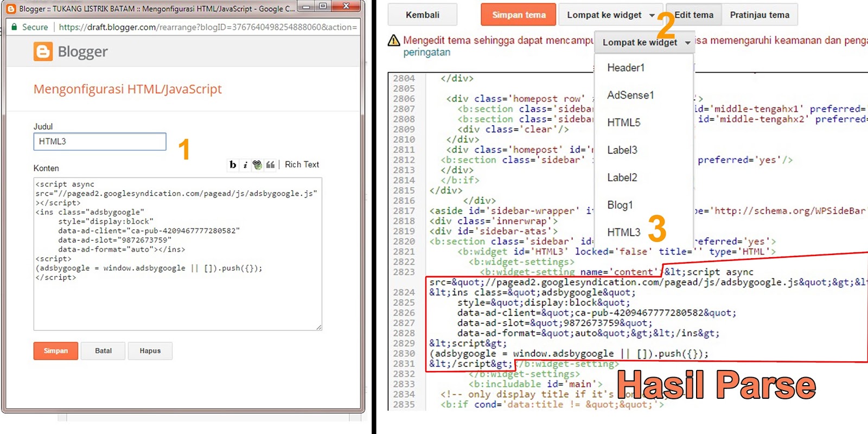The width and height of the screenshot is (868, 434).
Task: Click the Konten label
Action: click(46, 168)
